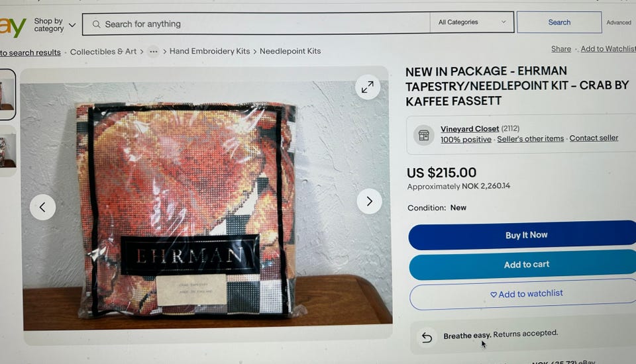Click the returns arrow icon
This screenshot has height=364, width=636.
[427, 338]
